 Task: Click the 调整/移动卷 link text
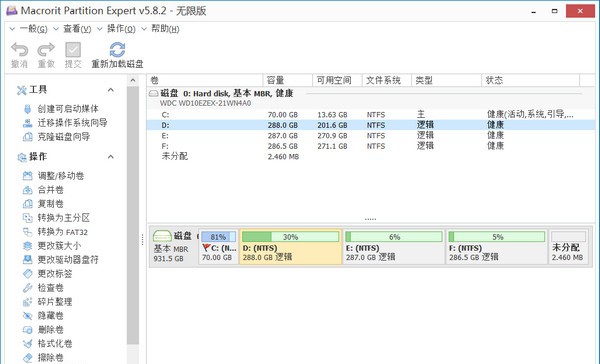(x=60, y=176)
